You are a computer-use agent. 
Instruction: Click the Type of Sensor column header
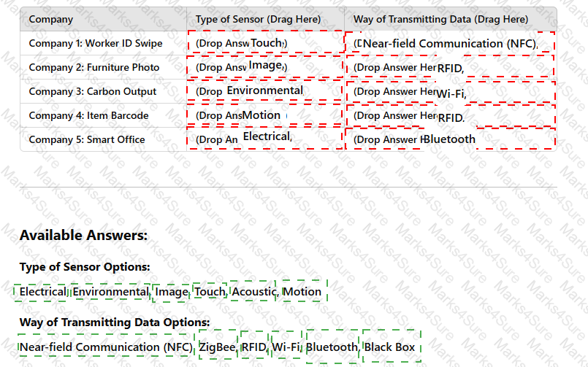tap(259, 19)
